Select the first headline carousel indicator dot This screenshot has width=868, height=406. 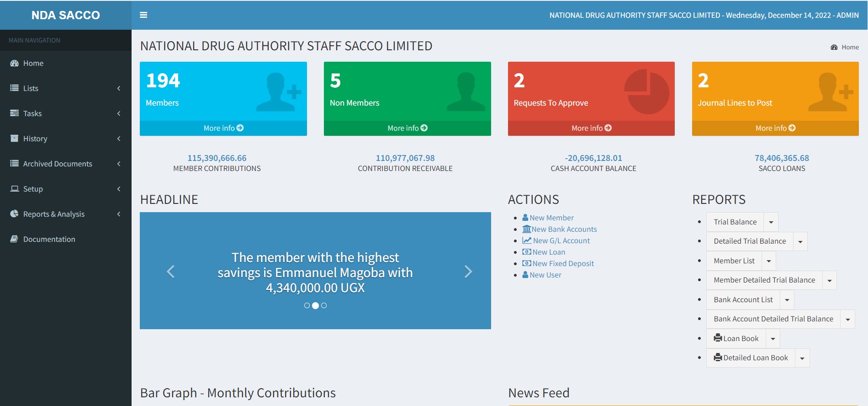307,305
